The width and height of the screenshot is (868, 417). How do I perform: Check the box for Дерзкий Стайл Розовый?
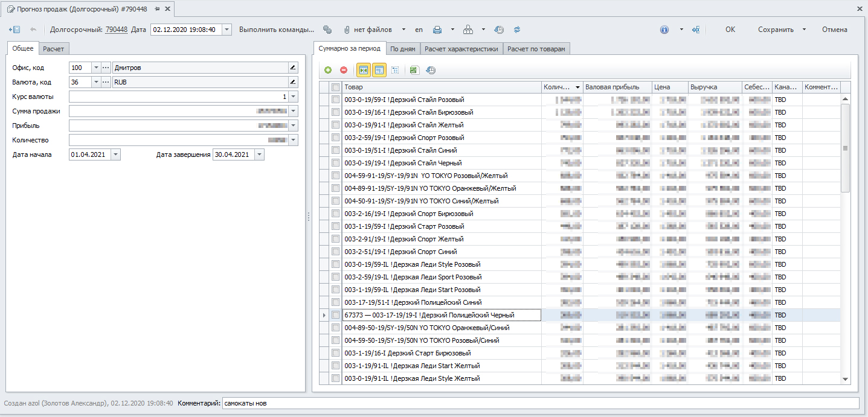point(336,100)
